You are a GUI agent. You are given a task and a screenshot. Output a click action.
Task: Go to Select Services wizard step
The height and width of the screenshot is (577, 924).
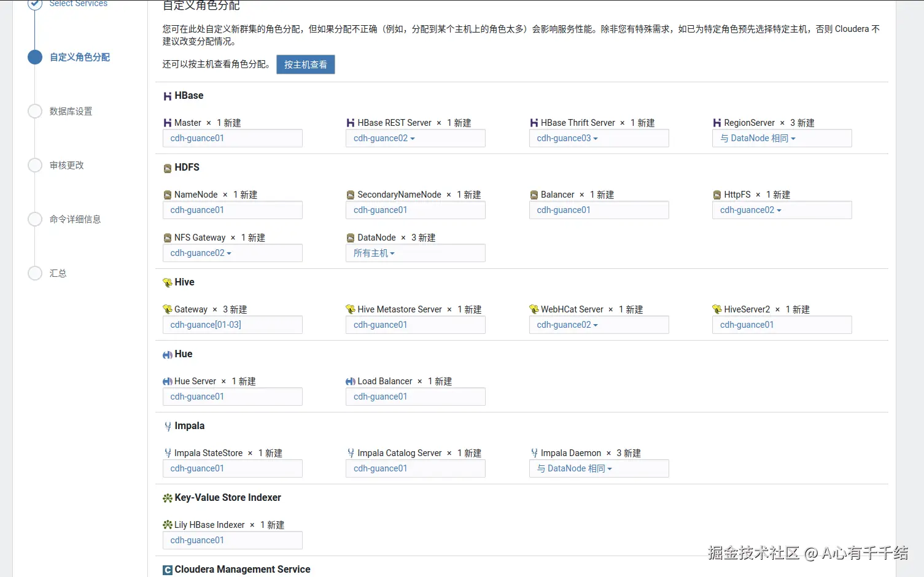(x=78, y=4)
